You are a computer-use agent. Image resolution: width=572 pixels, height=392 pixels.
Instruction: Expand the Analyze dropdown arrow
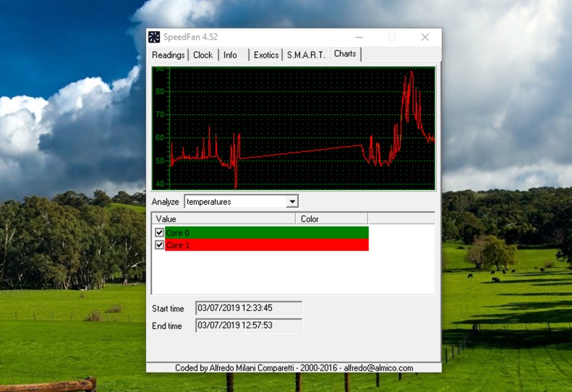click(x=292, y=202)
